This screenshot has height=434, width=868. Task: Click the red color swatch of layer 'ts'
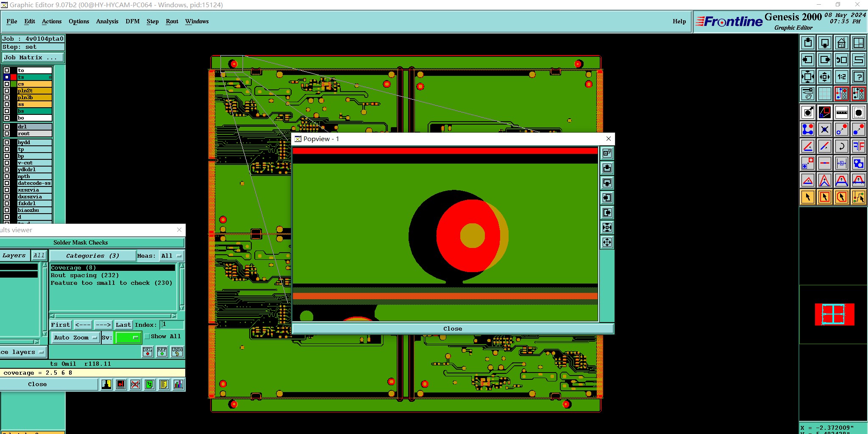point(14,77)
